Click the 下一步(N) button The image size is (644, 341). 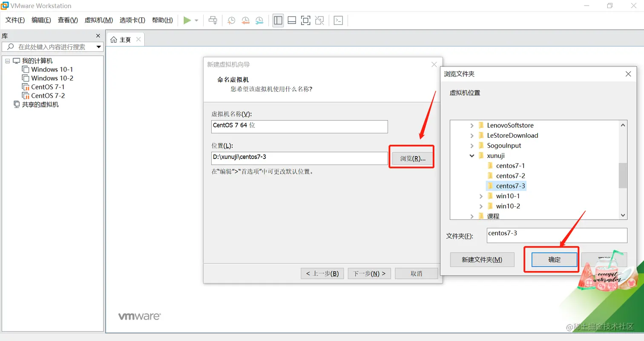[369, 274]
